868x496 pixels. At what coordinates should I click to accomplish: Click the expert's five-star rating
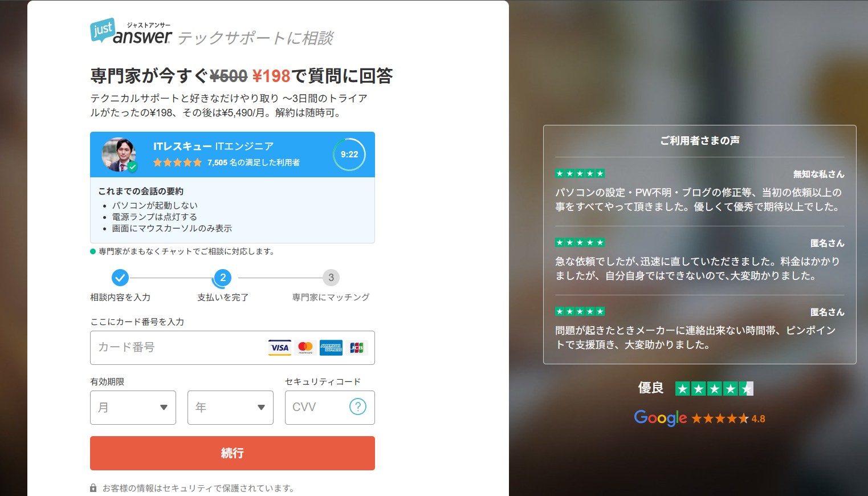click(x=177, y=162)
